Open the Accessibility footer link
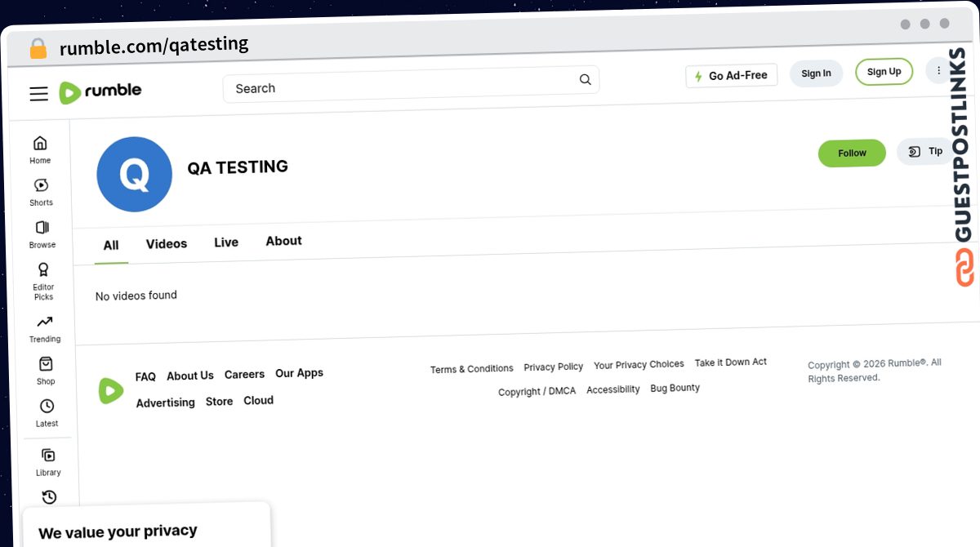980x547 pixels. coord(613,390)
